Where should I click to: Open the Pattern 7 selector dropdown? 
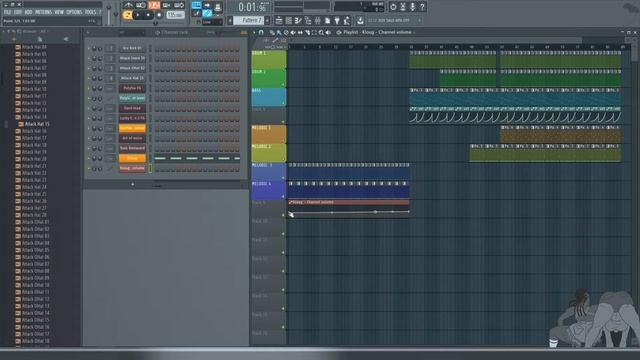point(249,20)
